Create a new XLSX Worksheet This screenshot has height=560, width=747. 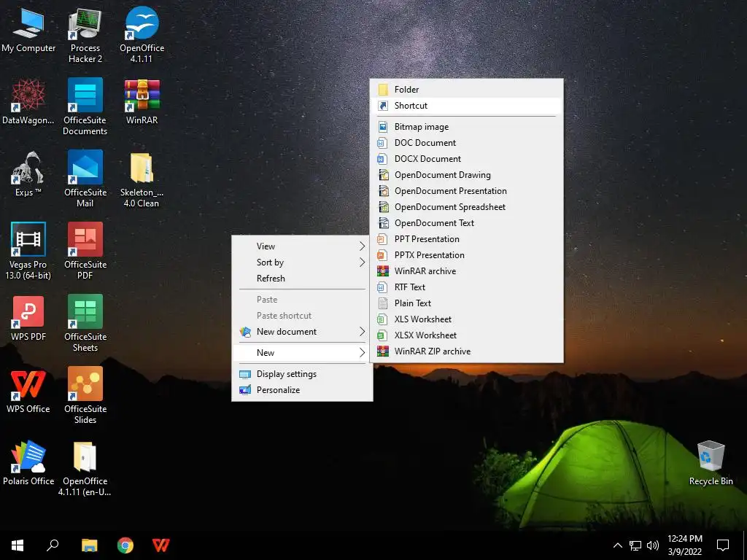point(466,335)
